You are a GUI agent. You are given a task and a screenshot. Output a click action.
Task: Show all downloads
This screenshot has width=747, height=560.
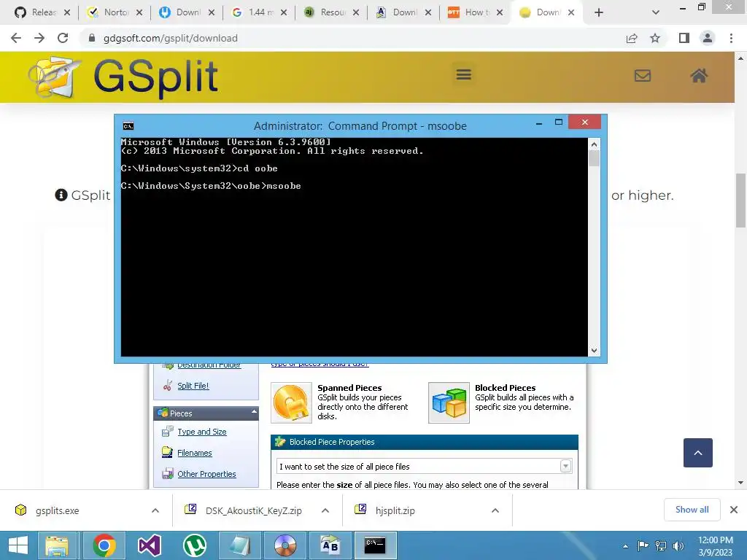pyautogui.click(x=692, y=510)
